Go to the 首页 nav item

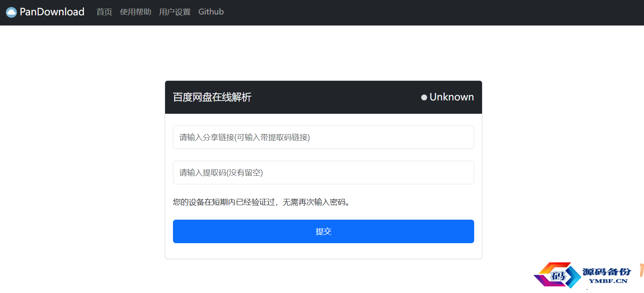coord(104,12)
